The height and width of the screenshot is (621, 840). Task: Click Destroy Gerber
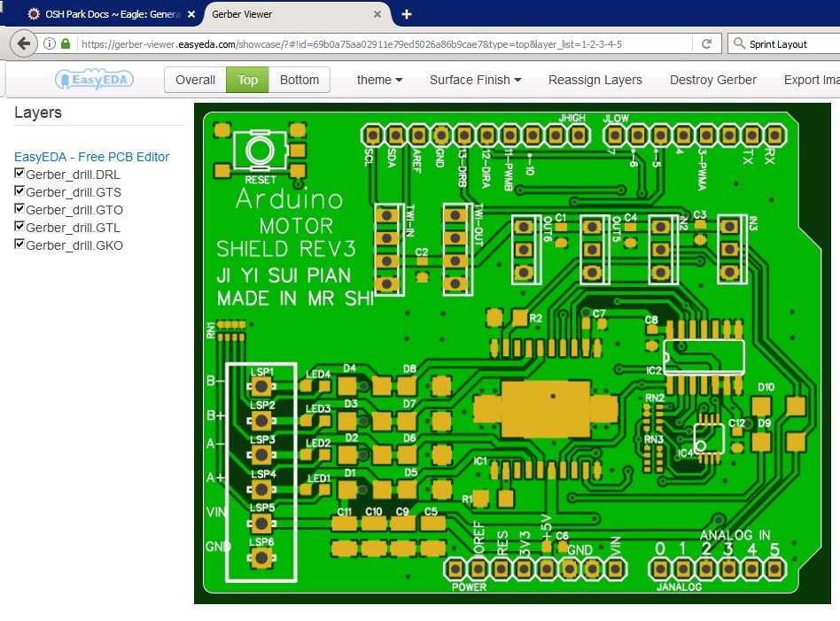713,80
